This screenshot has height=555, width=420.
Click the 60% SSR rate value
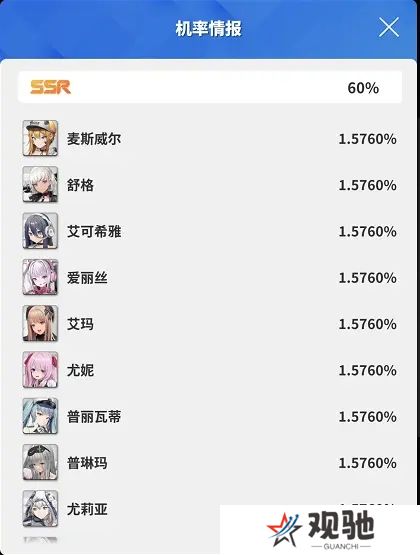click(x=363, y=88)
